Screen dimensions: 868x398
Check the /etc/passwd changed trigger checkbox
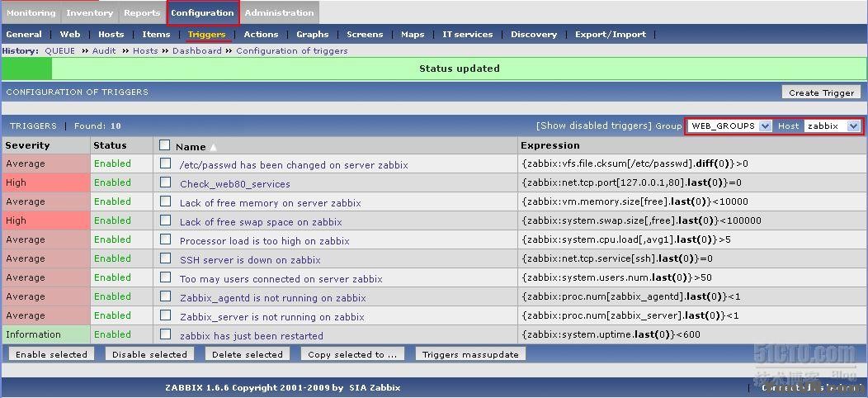point(166,163)
